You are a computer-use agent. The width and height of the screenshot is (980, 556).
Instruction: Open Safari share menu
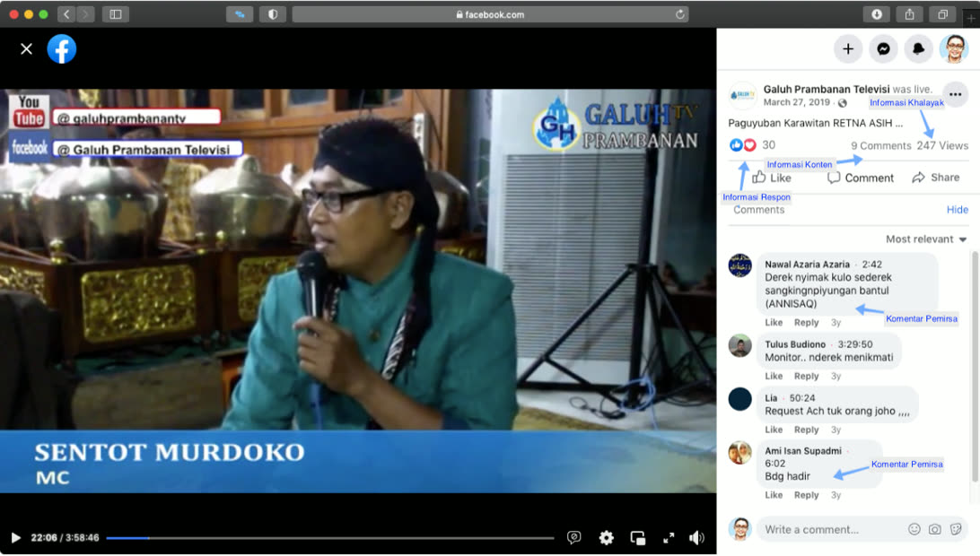[909, 14]
